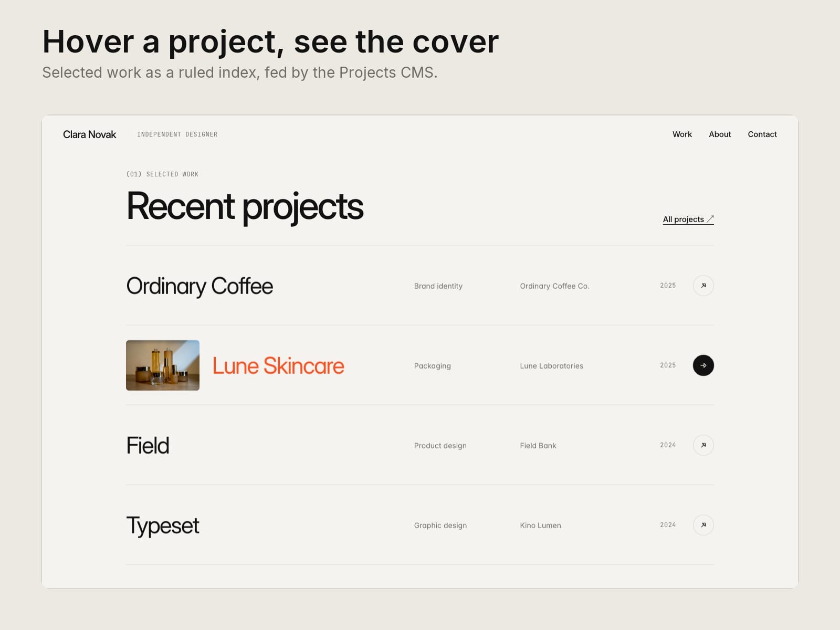Open the Field row arrow icon
840x630 pixels.
[x=703, y=445]
